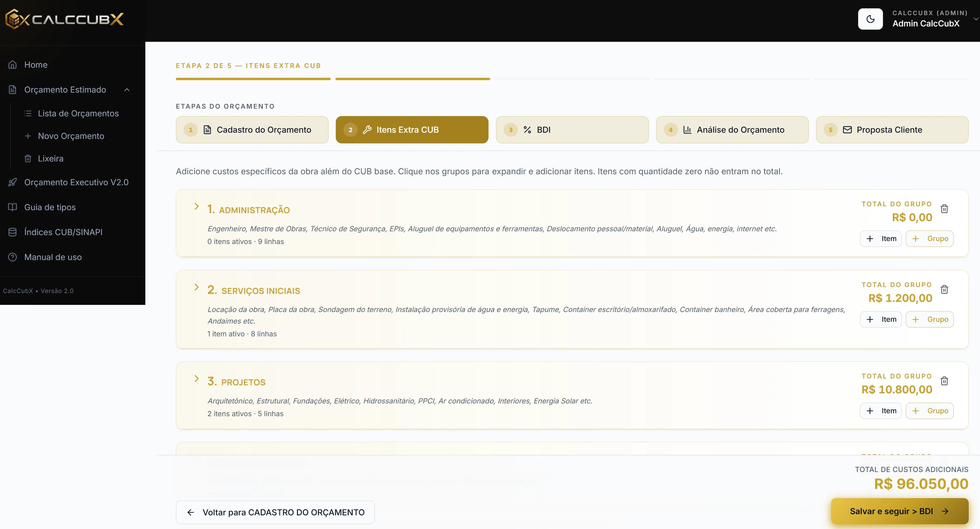Viewport: 980px width, 529px height.
Task: Delete the Projetos group with its trash icon
Action: 944,381
